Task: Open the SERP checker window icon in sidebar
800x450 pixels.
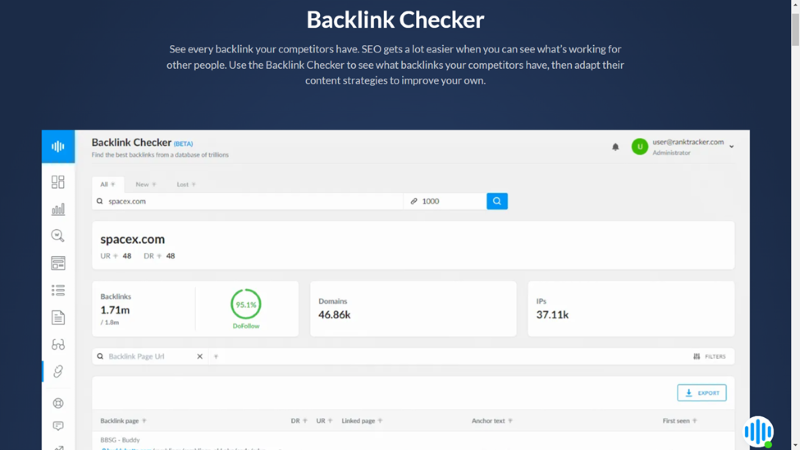Action: (x=58, y=263)
